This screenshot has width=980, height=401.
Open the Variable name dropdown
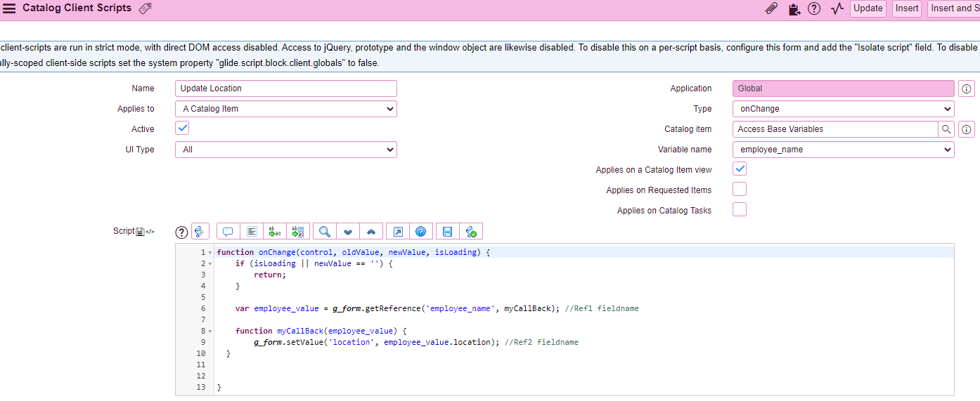pyautogui.click(x=843, y=150)
